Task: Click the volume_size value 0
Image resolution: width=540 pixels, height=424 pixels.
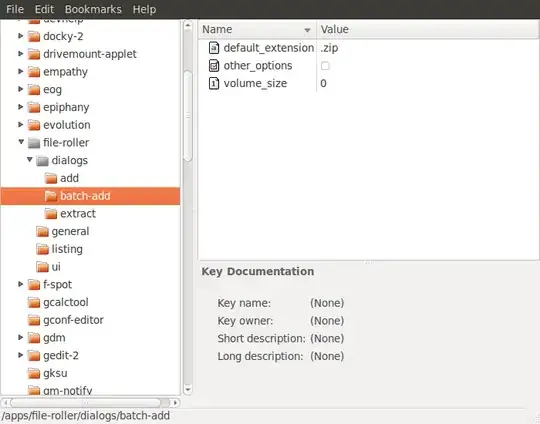Action: click(x=323, y=83)
